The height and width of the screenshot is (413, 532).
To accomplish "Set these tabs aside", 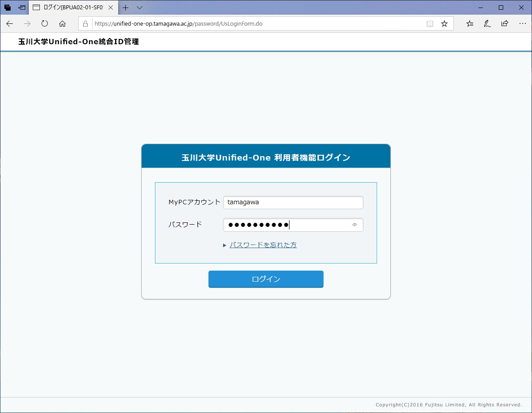I will [x=22, y=8].
